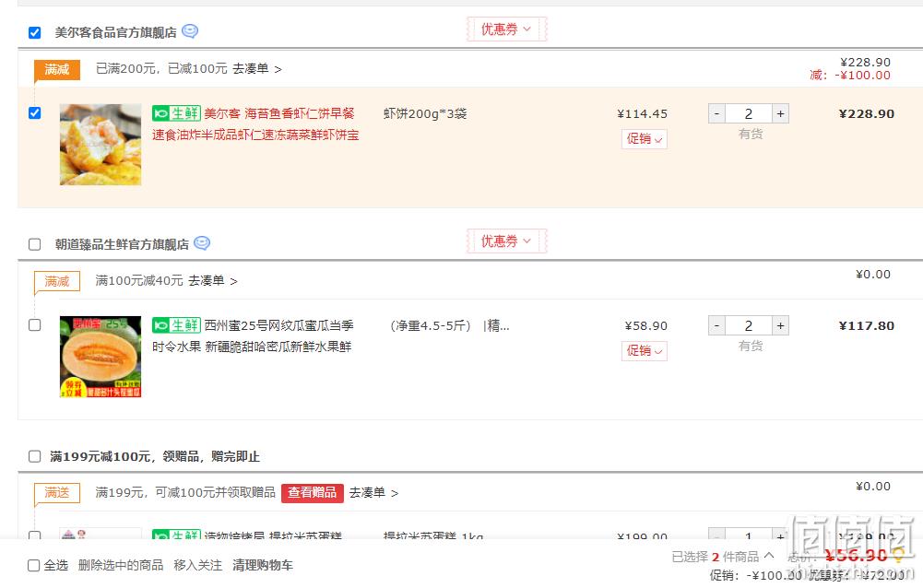The width and height of the screenshot is (923, 588).
Task: Click the 满减 tag in 朝道臻品 section
Action: (x=57, y=282)
